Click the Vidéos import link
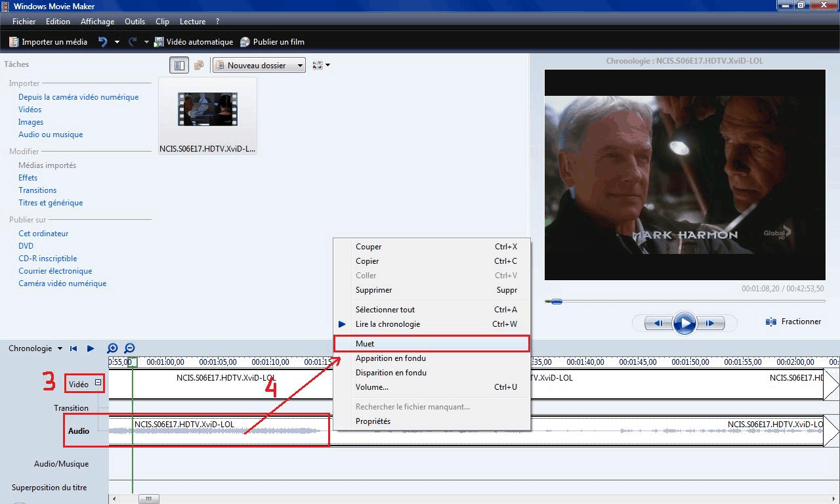Screen dimensions: 840x504 pos(30,110)
